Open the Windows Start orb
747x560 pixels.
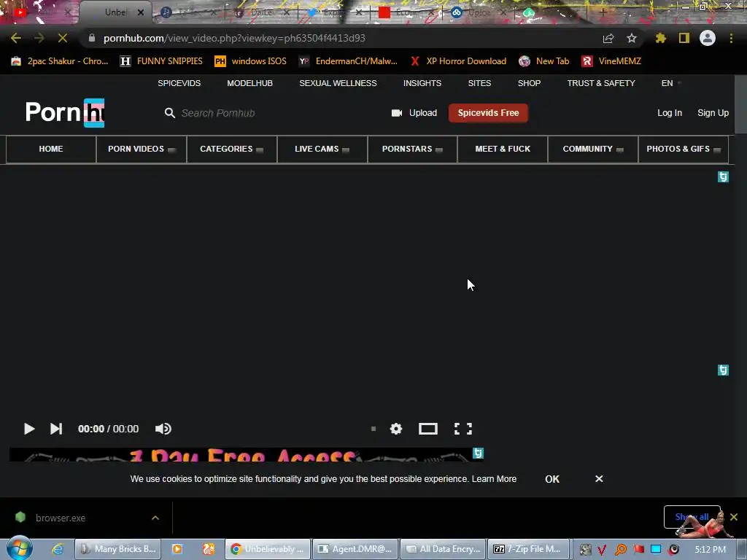pyautogui.click(x=20, y=548)
